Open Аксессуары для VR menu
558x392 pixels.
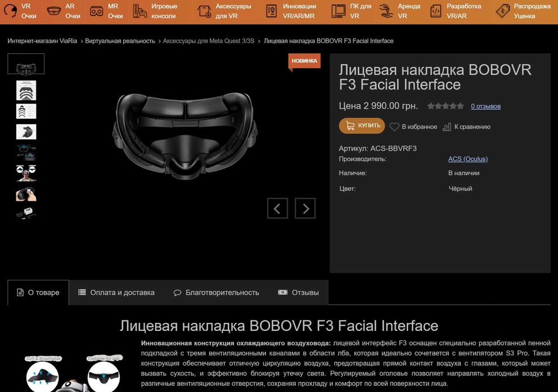pyautogui.click(x=225, y=11)
